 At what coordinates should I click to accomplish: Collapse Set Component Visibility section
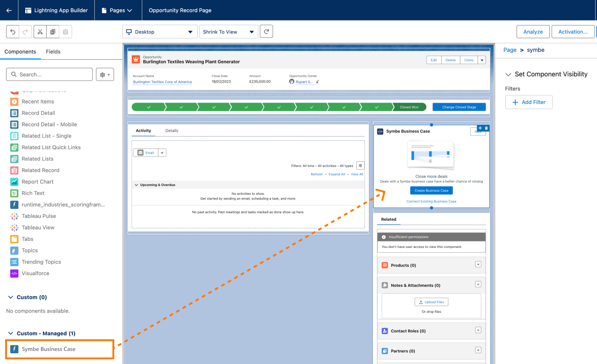[508, 75]
